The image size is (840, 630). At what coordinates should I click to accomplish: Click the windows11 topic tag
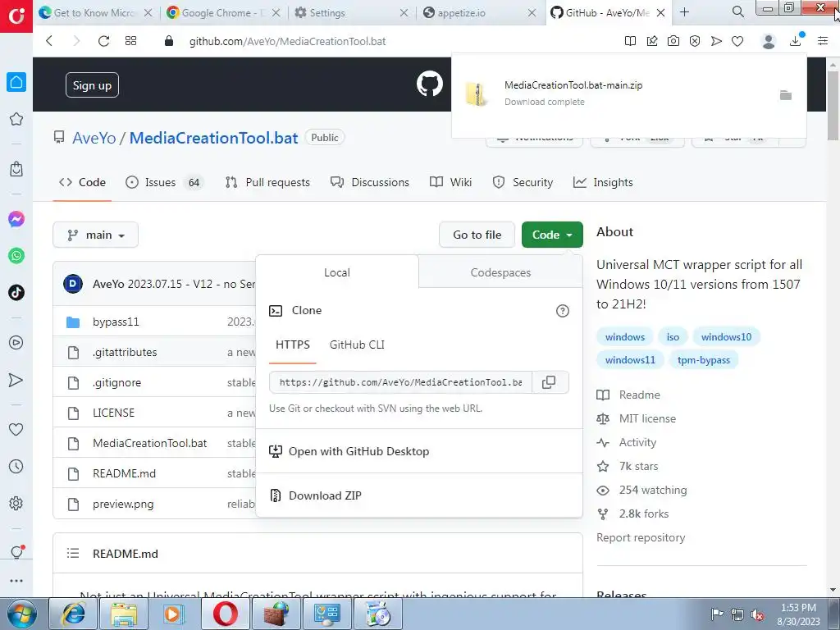[x=630, y=360]
